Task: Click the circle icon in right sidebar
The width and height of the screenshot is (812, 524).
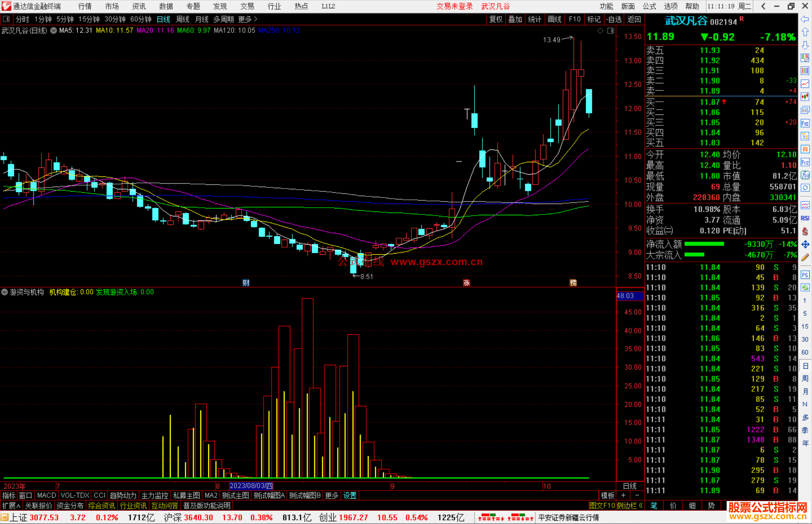Action: pos(805,188)
